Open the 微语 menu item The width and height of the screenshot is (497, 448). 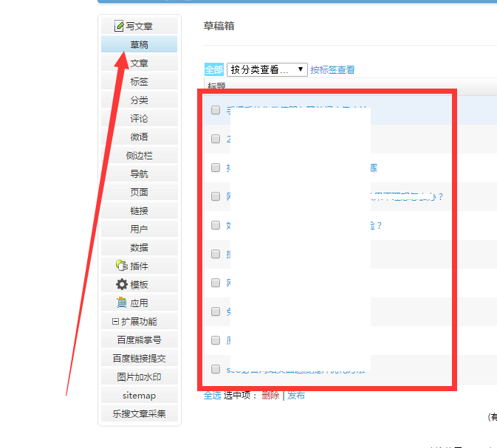[139, 137]
